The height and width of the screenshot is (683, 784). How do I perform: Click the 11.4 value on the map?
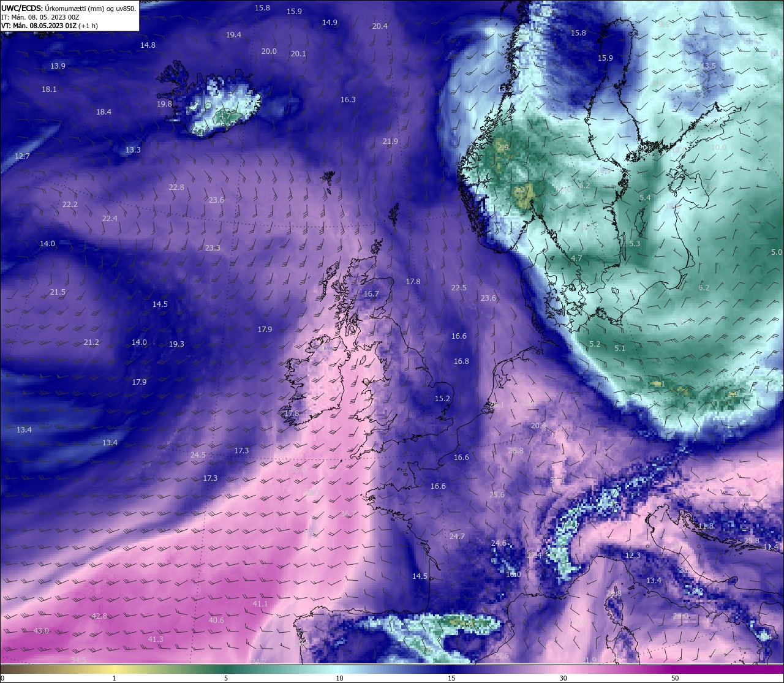click(x=771, y=547)
